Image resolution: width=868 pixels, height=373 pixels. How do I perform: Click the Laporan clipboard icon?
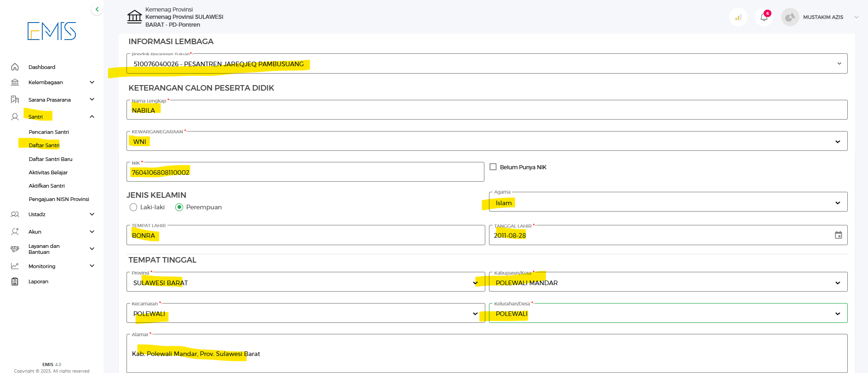(x=15, y=281)
